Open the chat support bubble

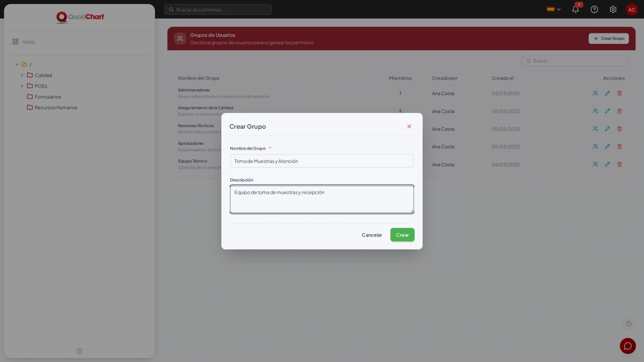click(628, 346)
